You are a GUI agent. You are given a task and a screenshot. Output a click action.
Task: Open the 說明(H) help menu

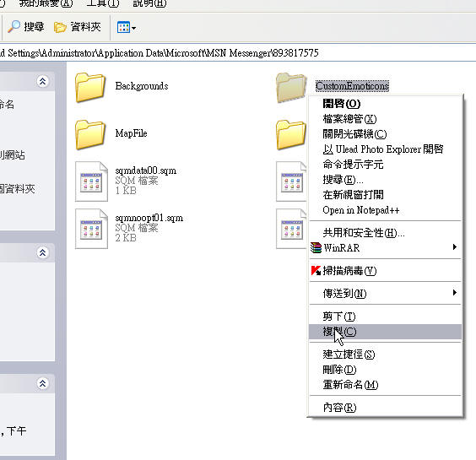[x=149, y=3]
